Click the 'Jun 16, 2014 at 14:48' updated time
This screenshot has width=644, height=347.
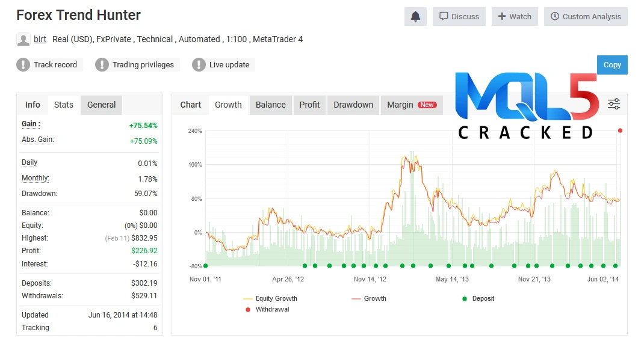pyautogui.click(x=123, y=315)
